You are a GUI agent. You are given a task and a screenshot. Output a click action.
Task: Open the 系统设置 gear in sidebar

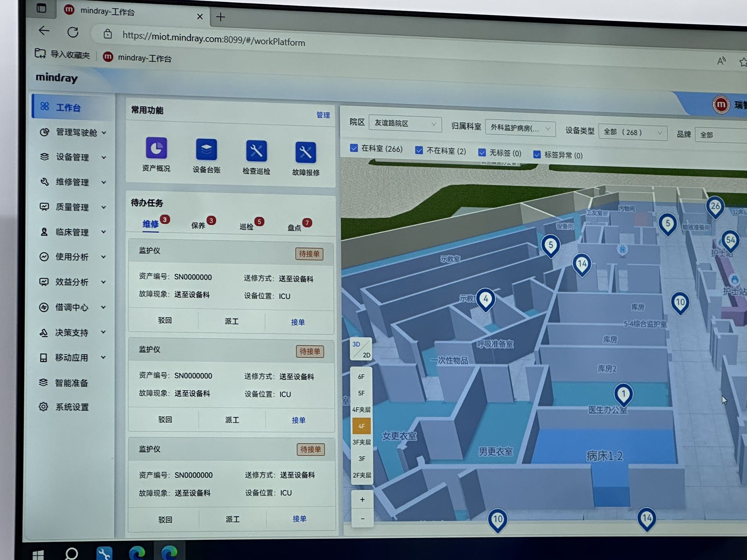43,407
